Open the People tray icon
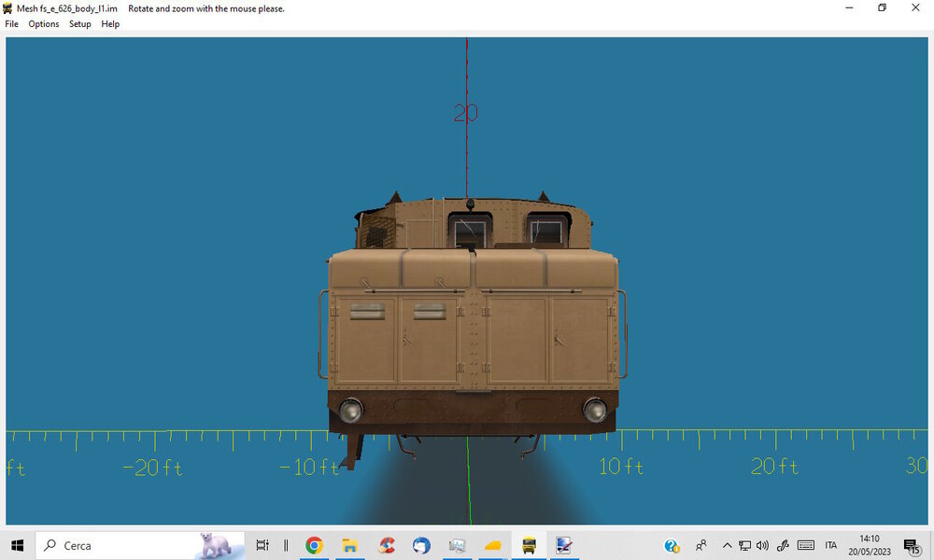Screen dimensions: 934x560 click(x=701, y=545)
